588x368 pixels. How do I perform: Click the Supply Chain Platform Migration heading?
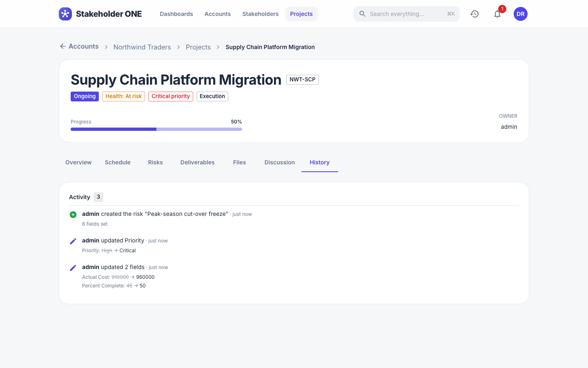[176, 80]
